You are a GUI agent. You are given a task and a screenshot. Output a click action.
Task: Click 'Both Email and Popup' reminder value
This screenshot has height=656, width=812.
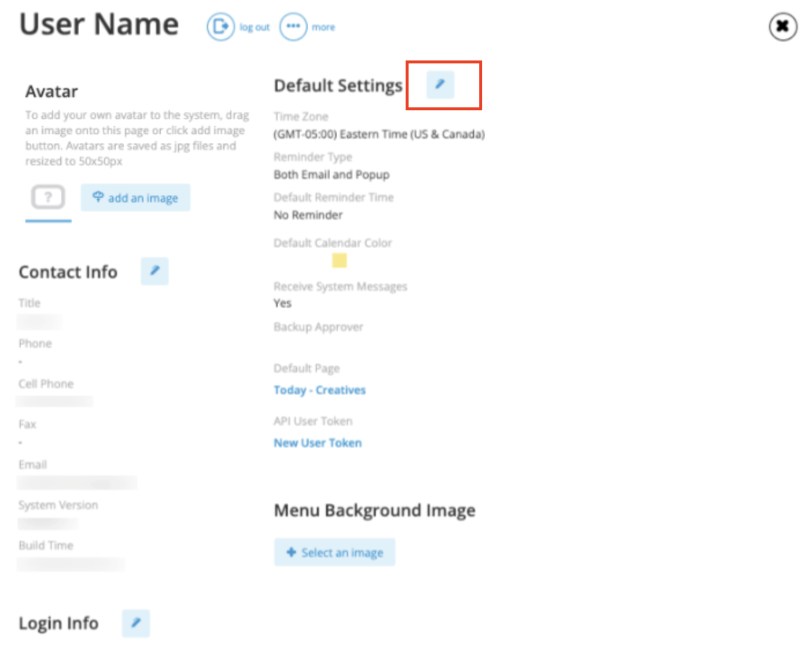[x=331, y=175]
